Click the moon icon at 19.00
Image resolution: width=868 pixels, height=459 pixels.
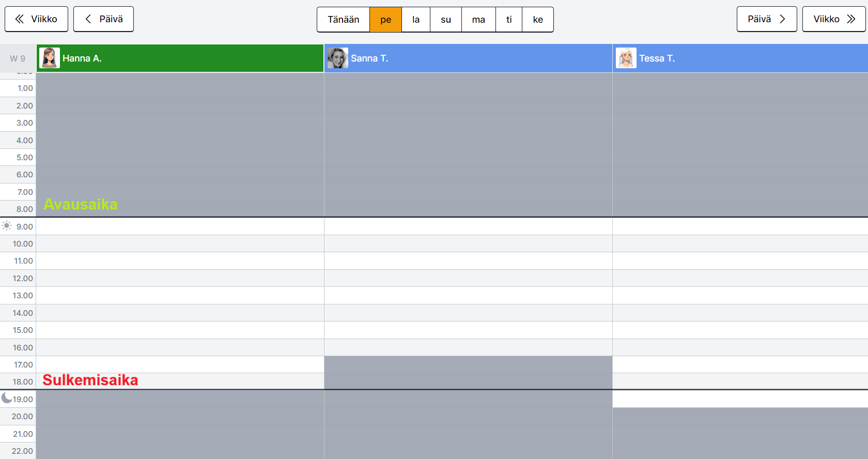tap(6, 398)
